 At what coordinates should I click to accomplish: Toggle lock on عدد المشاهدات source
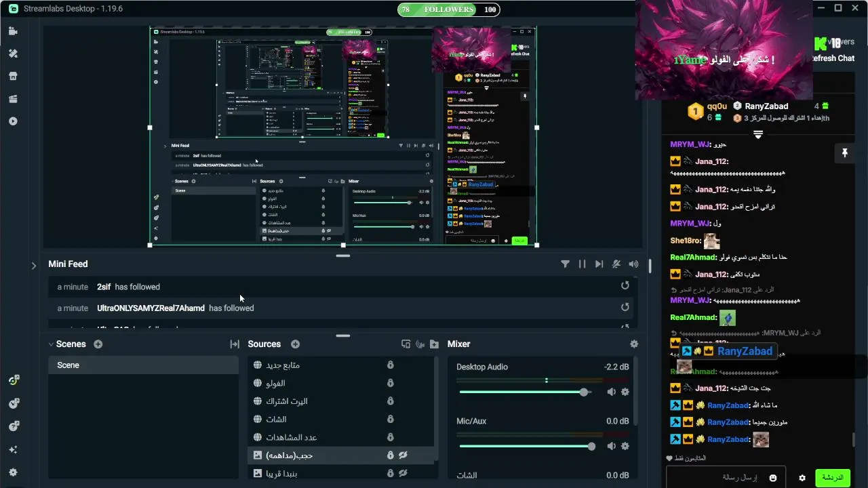pyautogui.click(x=391, y=437)
